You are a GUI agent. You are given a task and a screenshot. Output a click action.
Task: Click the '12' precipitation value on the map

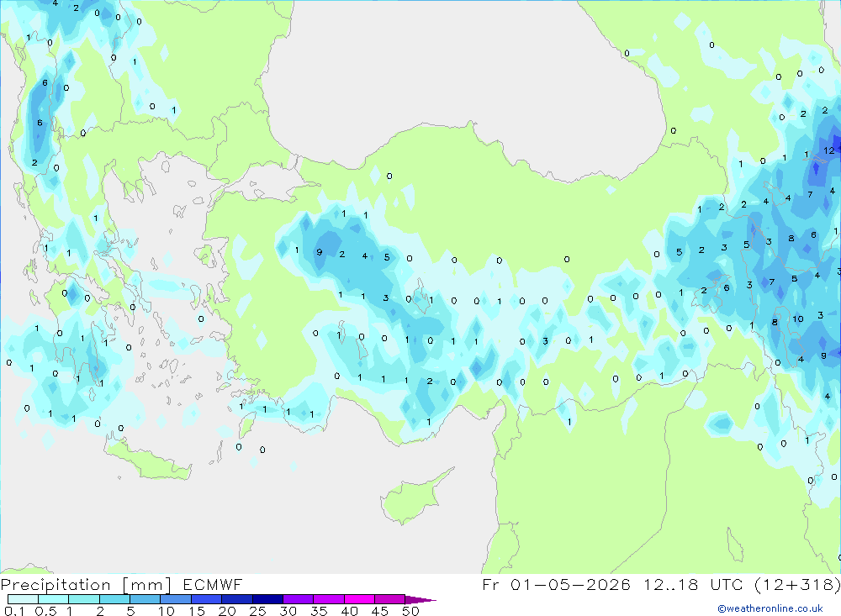828,150
